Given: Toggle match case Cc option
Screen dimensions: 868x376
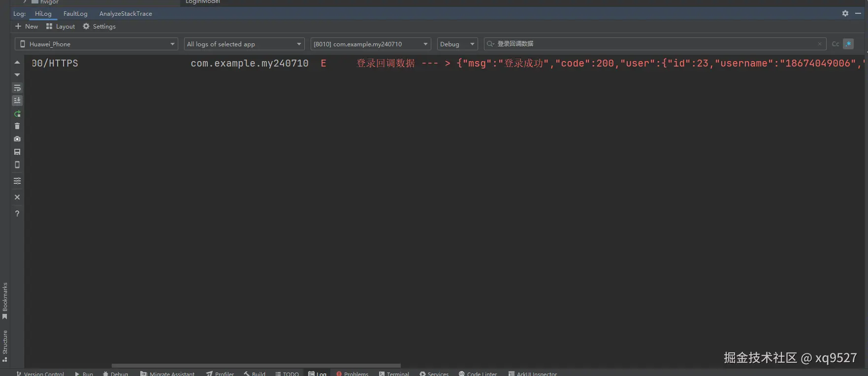Looking at the screenshot, I should pos(836,44).
